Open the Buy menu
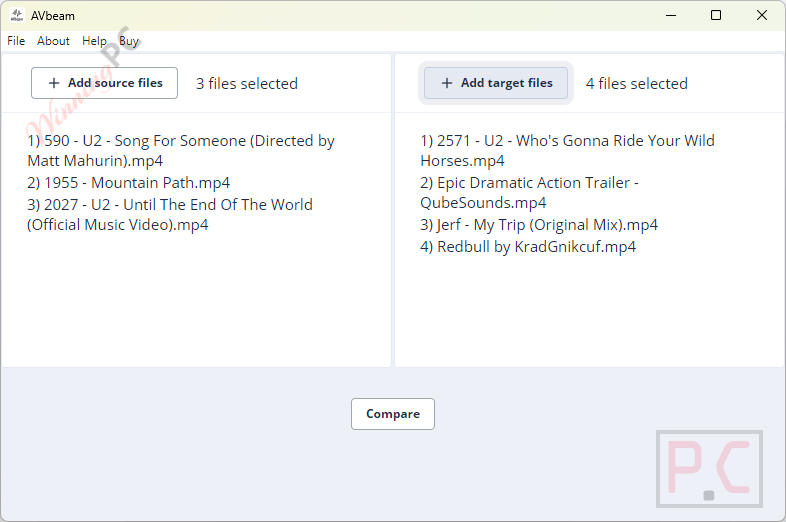Viewport: 786px width, 522px height. click(129, 41)
